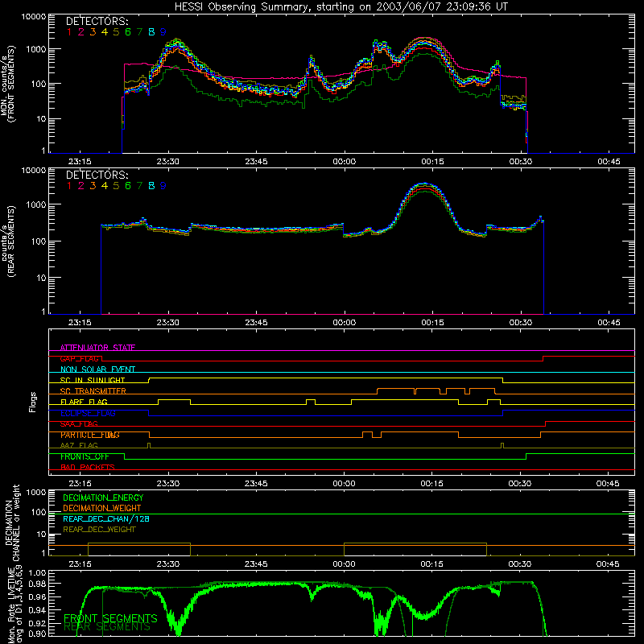
Task: Click detector 4 in front-segments legend
Action: [105, 32]
